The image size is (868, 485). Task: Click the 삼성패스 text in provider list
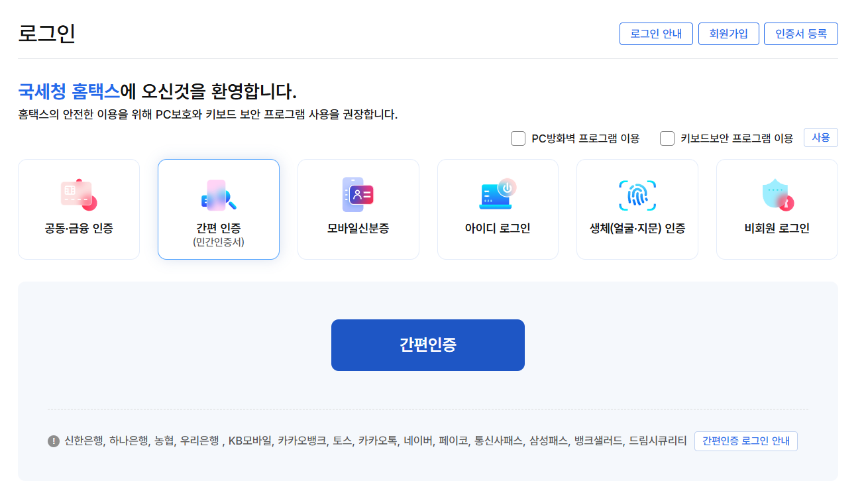tap(549, 441)
